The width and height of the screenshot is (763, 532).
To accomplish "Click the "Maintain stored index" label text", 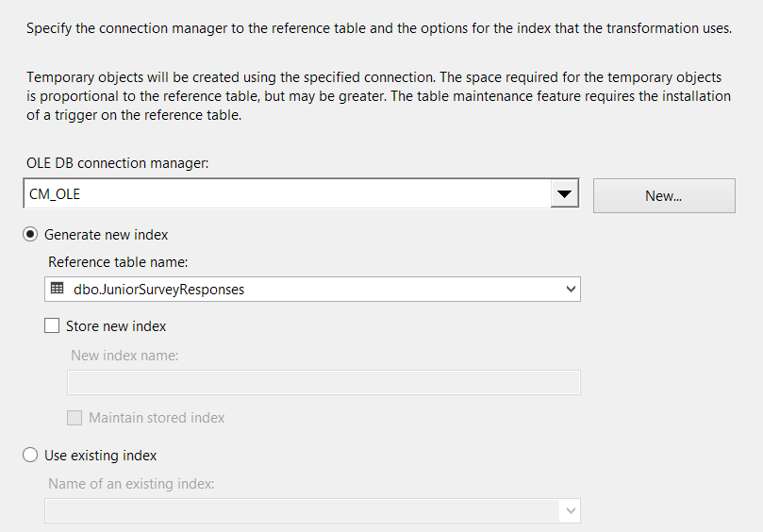I will 157,417.
